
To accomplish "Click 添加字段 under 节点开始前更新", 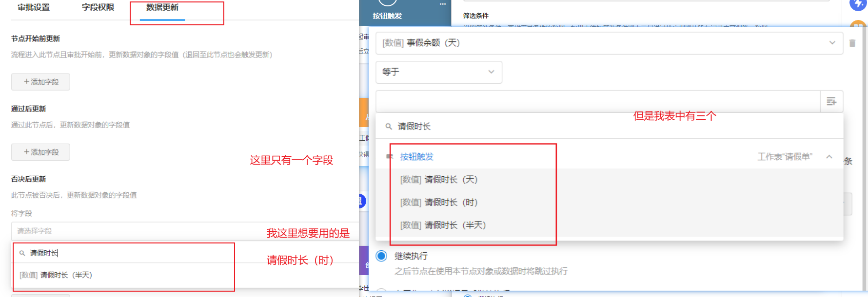I will [x=40, y=82].
